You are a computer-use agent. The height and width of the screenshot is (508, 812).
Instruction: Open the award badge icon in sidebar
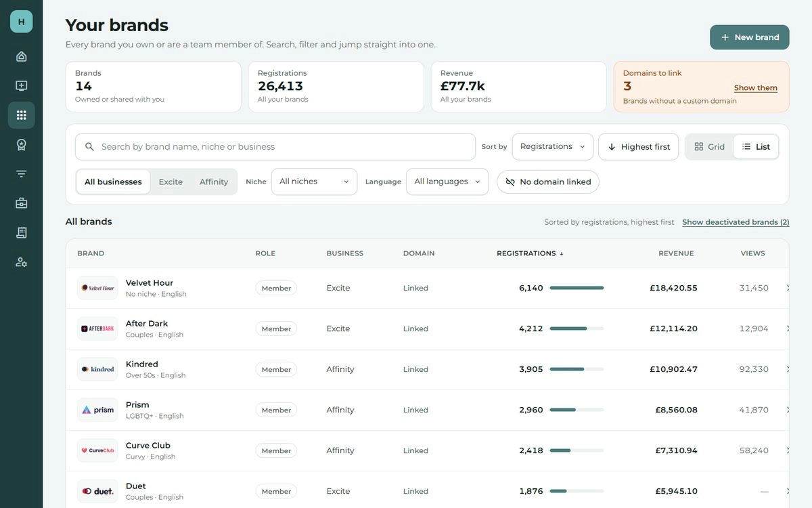[21, 144]
